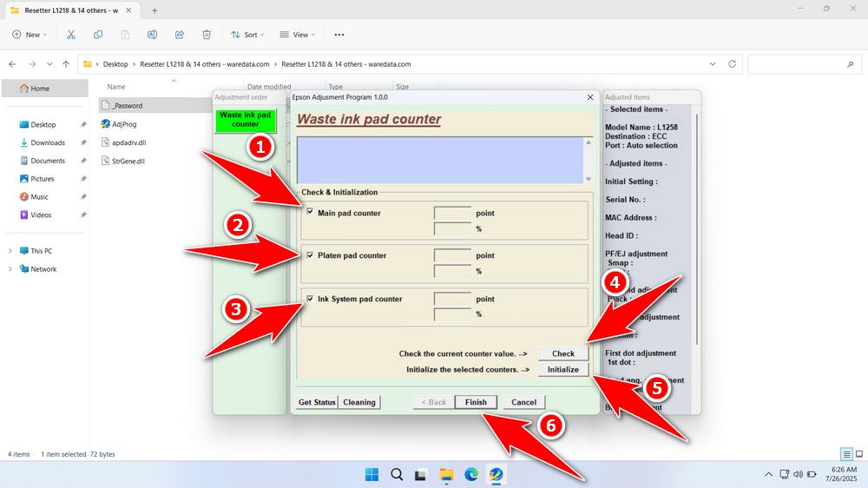The image size is (868, 488).
Task: Launch Microsoft Edge from taskbar
Action: 471,475
